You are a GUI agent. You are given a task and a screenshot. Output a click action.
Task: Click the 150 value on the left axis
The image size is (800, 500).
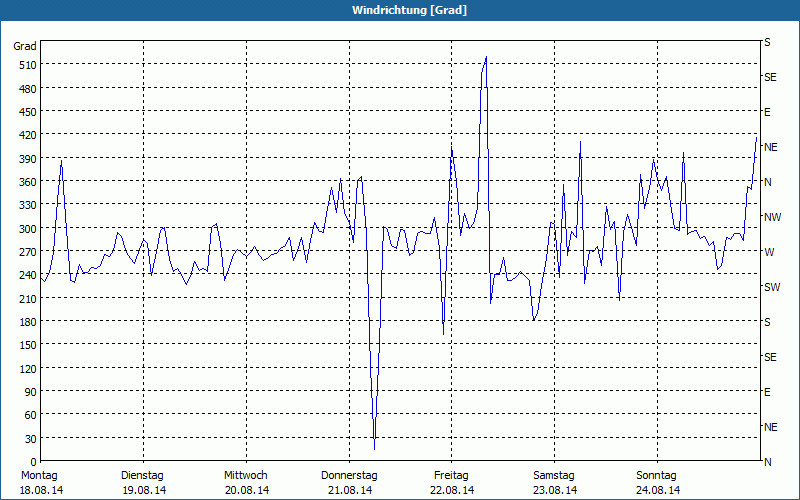[x=28, y=345]
